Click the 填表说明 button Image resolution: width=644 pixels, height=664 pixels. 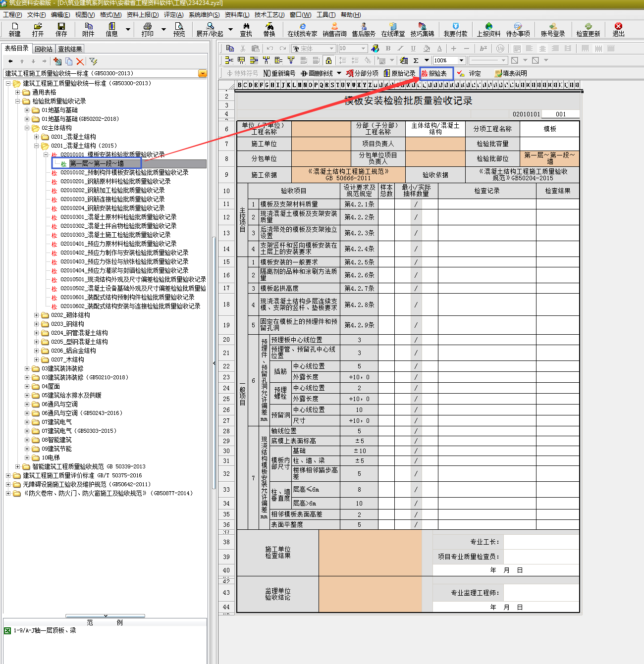click(x=511, y=73)
